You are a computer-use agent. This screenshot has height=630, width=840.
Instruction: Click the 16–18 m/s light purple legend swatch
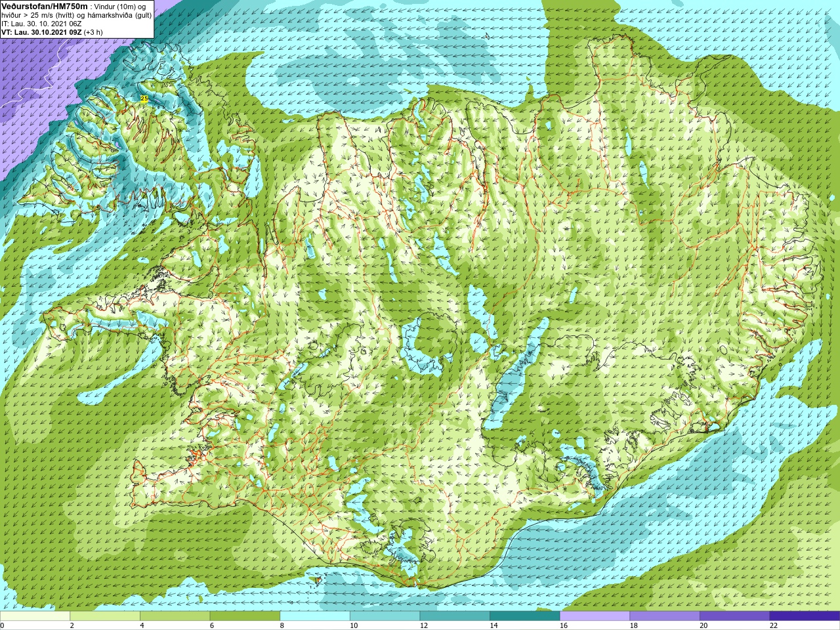[595, 616]
